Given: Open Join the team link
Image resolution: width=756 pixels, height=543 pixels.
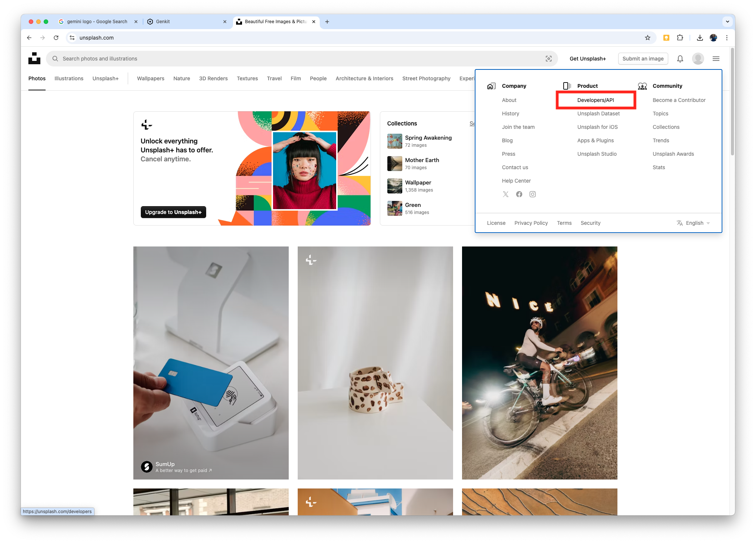Looking at the screenshot, I should pyautogui.click(x=518, y=127).
